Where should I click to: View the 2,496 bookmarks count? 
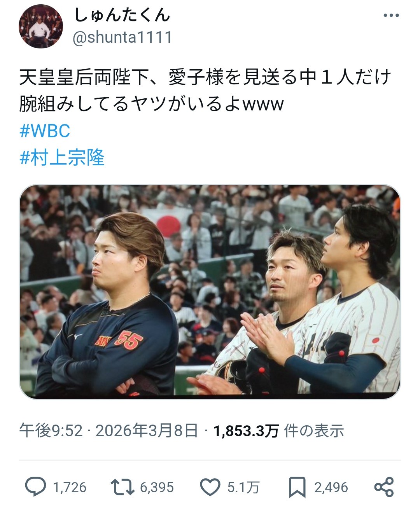[331, 488]
